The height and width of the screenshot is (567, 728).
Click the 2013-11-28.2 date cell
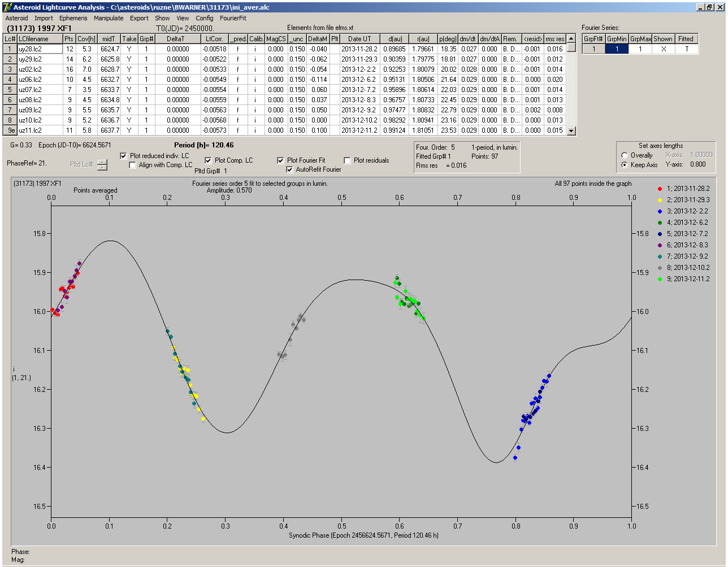[359, 49]
